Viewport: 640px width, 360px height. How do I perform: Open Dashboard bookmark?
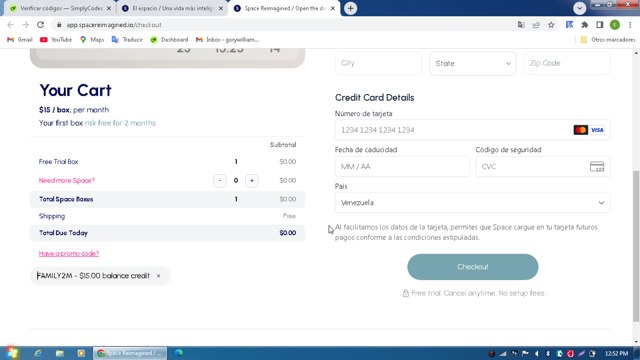[x=169, y=40]
